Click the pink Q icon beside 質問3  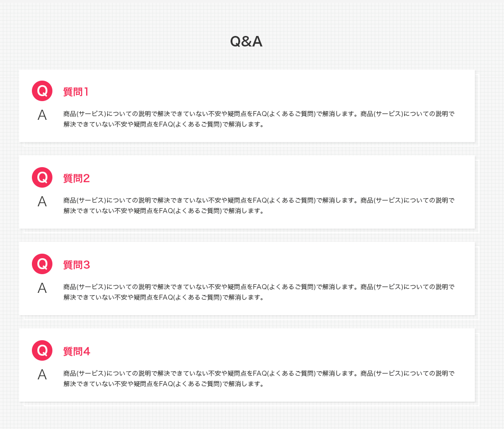tap(42, 264)
